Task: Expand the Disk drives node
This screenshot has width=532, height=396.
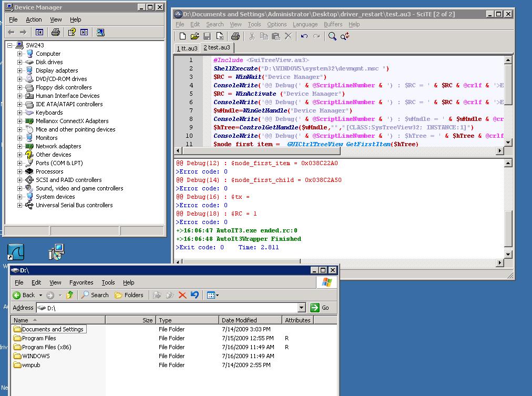Action: (19, 62)
